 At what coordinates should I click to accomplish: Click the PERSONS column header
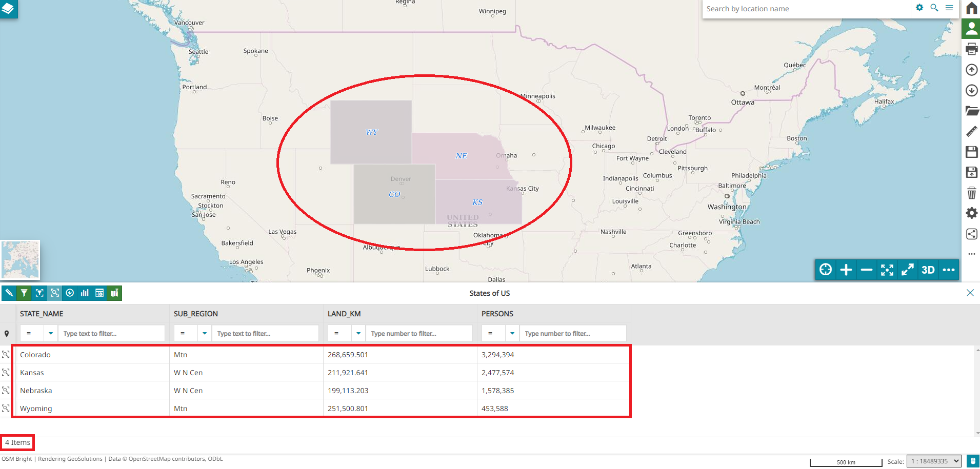click(497, 314)
